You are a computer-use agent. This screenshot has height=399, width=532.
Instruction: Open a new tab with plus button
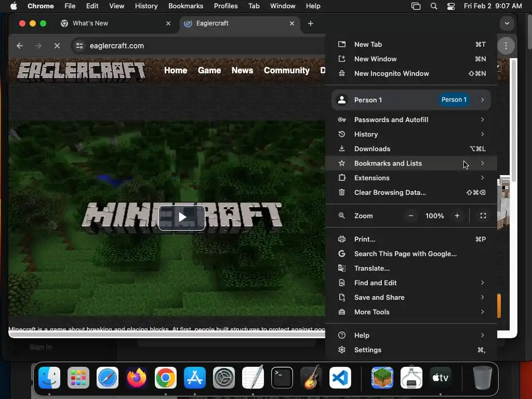pyautogui.click(x=311, y=23)
